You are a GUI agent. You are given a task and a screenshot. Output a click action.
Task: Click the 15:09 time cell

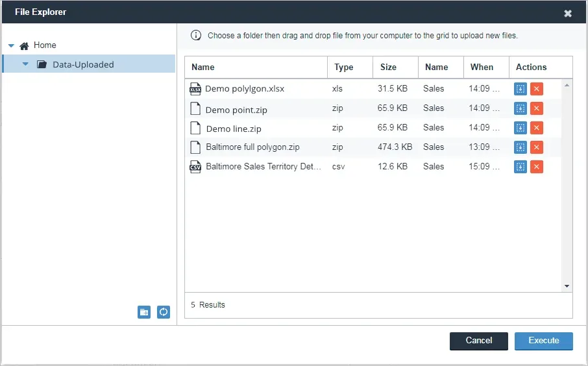coord(484,167)
